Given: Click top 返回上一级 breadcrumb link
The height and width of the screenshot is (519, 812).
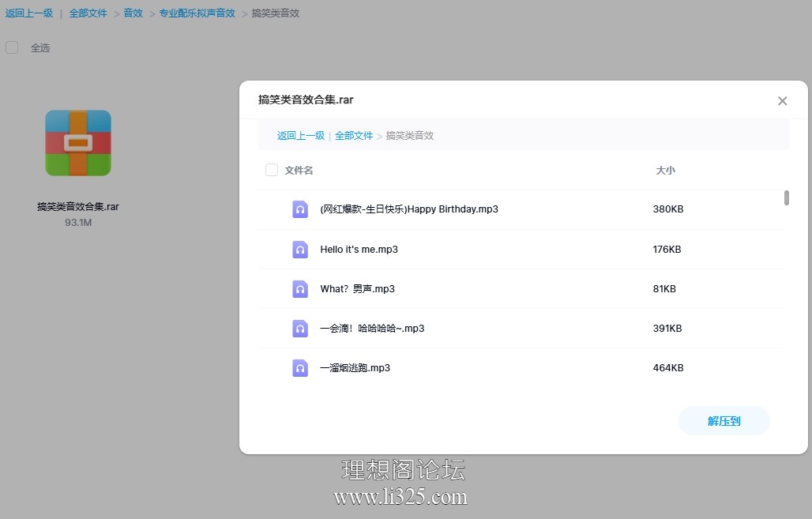Looking at the screenshot, I should pos(29,13).
